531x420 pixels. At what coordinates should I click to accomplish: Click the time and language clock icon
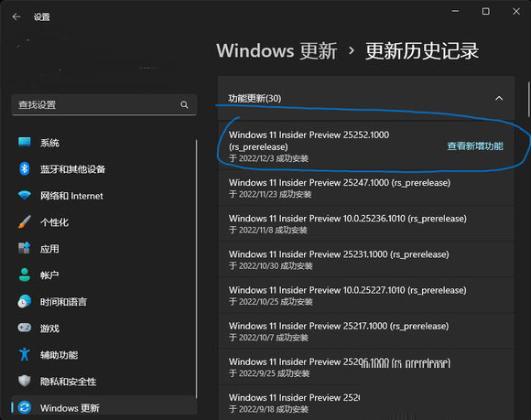tap(25, 302)
